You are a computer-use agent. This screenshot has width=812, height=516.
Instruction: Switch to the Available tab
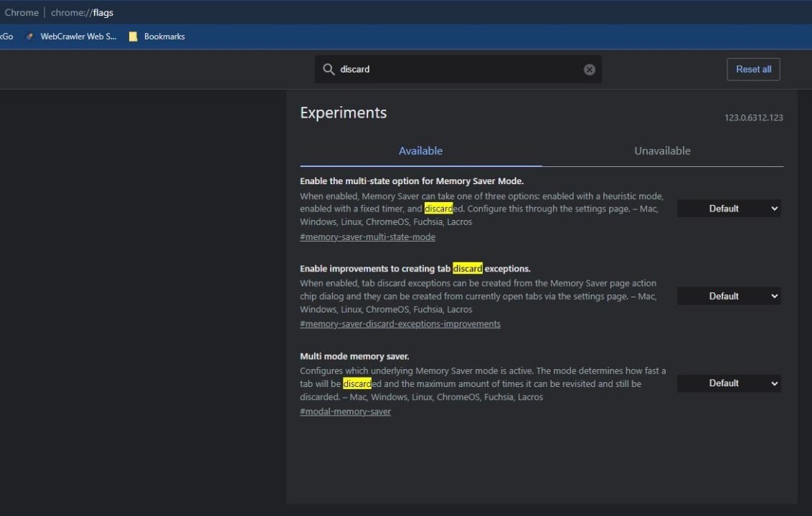(x=420, y=151)
